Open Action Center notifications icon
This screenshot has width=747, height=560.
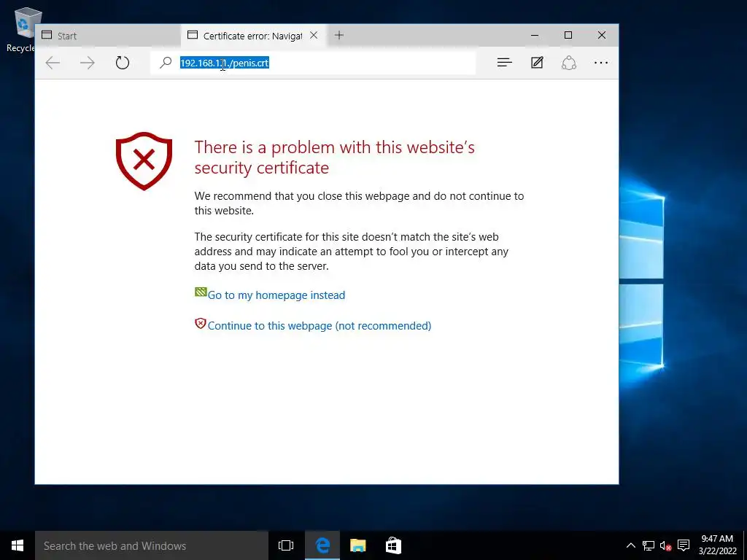pyautogui.click(x=684, y=545)
